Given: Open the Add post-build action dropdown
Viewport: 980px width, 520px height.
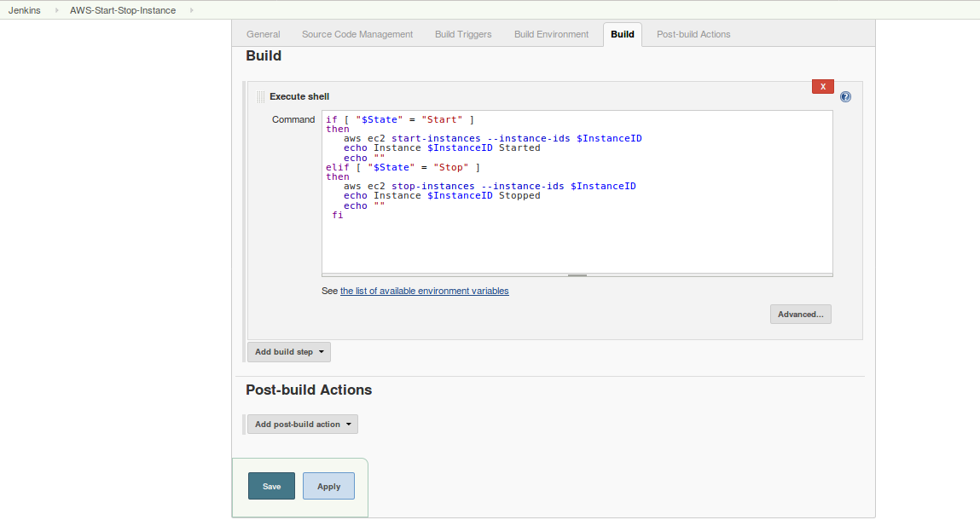Looking at the screenshot, I should pyautogui.click(x=302, y=425).
